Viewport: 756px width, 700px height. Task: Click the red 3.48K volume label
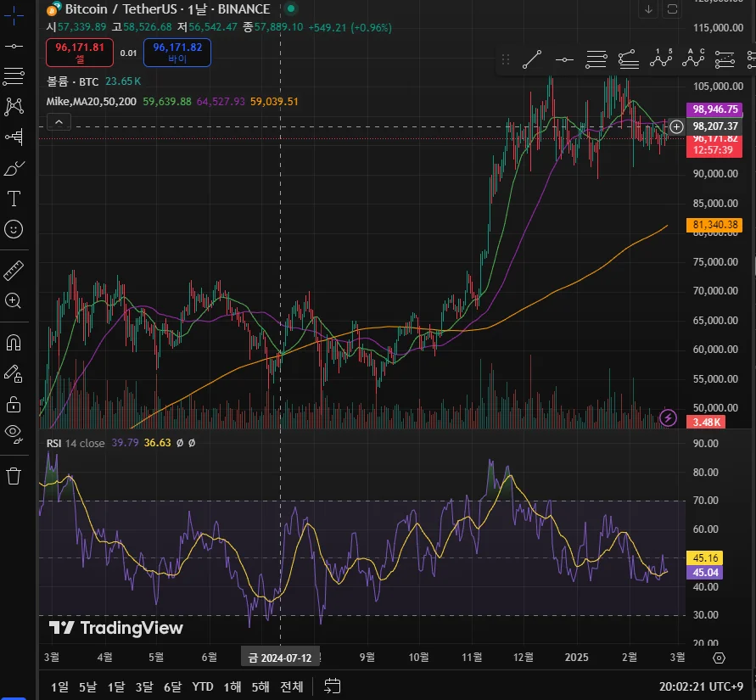[x=706, y=423]
